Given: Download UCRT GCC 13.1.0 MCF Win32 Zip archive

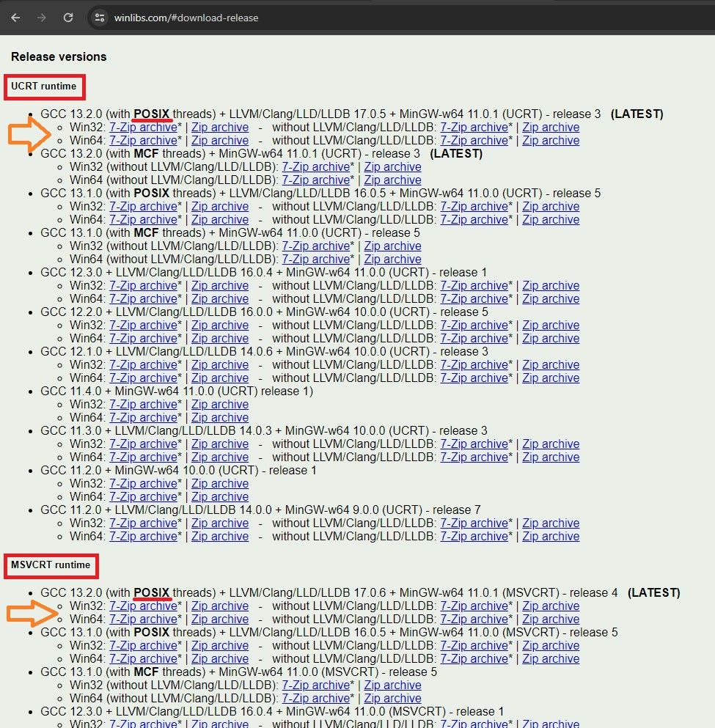Looking at the screenshot, I should [393, 246].
